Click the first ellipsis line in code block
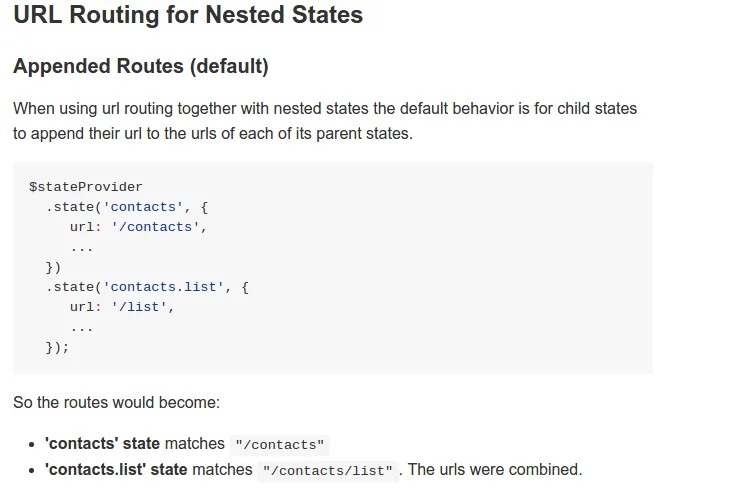Viewport: 734px width, 493px height. pos(81,249)
